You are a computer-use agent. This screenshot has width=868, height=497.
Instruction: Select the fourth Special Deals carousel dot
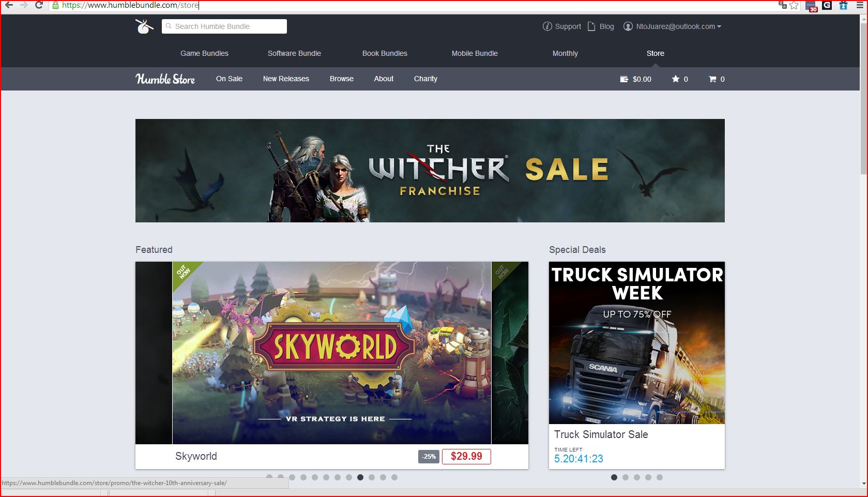point(648,477)
